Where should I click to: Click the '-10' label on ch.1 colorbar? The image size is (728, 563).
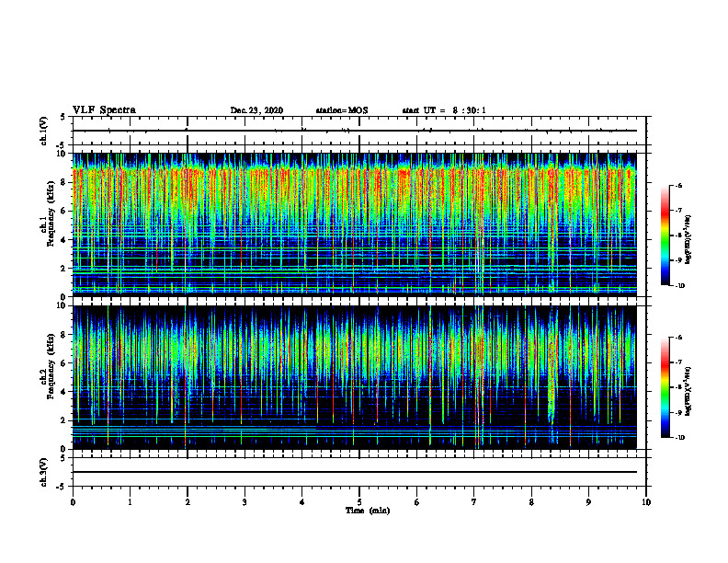coord(679,286)
